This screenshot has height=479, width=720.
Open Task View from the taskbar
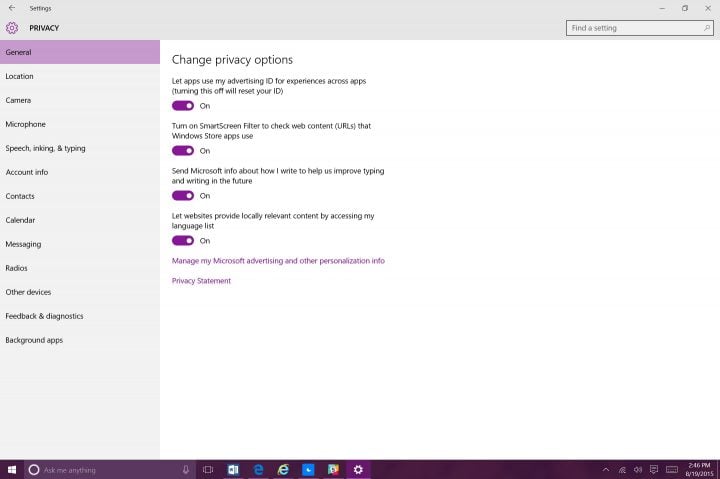point(208,469)
